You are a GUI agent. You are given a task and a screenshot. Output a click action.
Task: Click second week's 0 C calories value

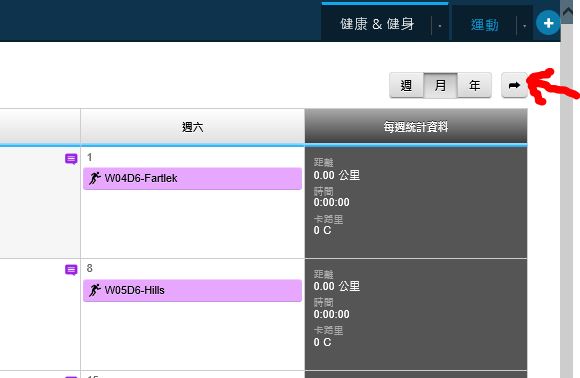coord(322,342)
